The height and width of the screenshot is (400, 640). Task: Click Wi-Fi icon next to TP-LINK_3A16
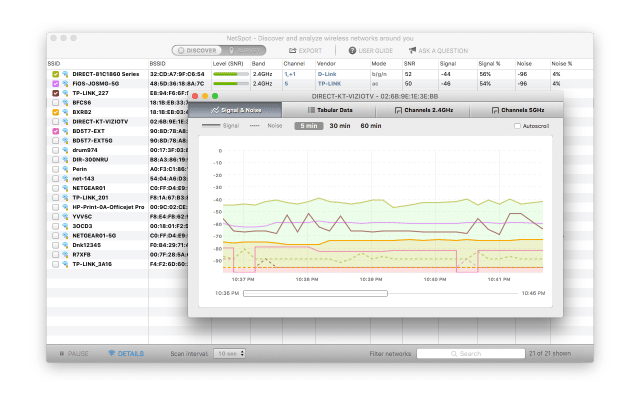(65, 264)
